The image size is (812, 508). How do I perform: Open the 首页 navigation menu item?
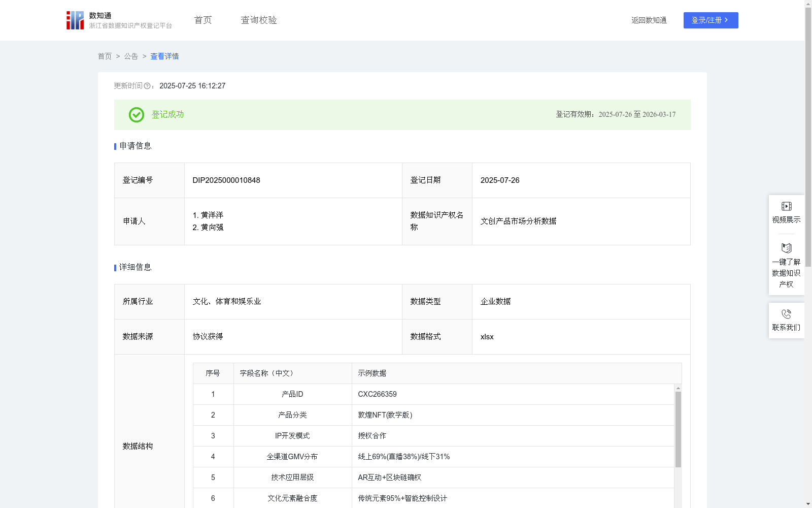coord(202,20)
